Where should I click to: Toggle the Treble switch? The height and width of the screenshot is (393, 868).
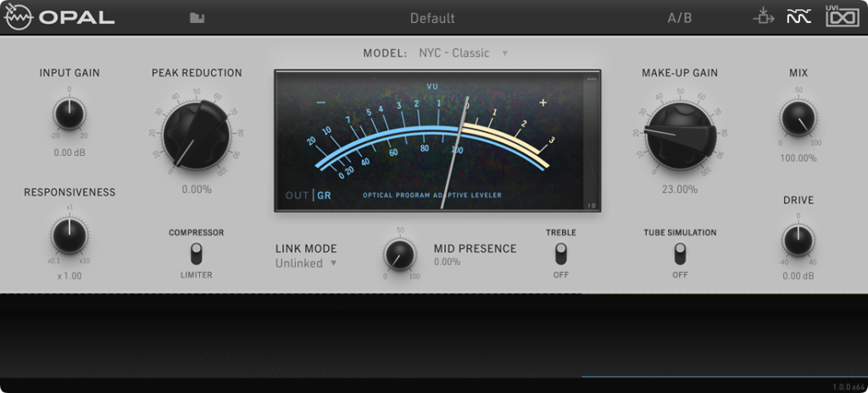(561, 253)
